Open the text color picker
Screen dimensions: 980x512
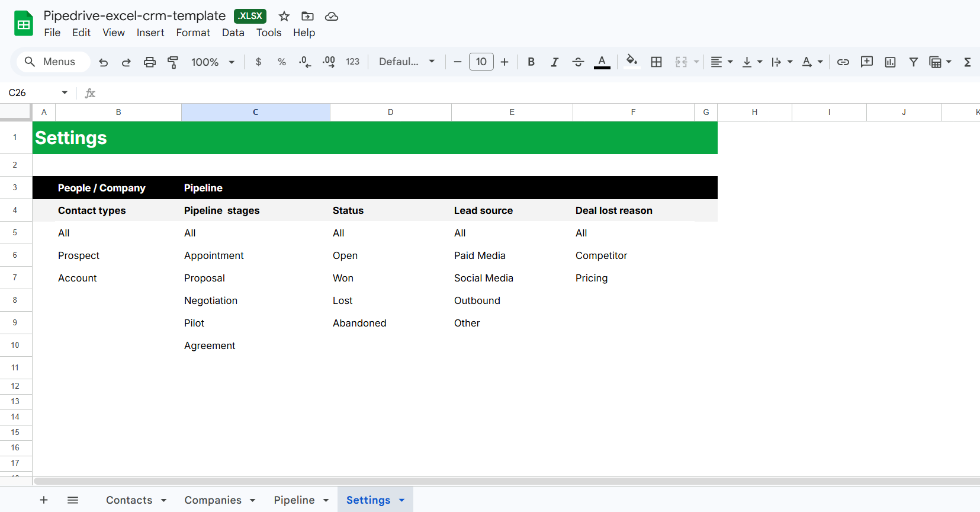click(602, 62)
